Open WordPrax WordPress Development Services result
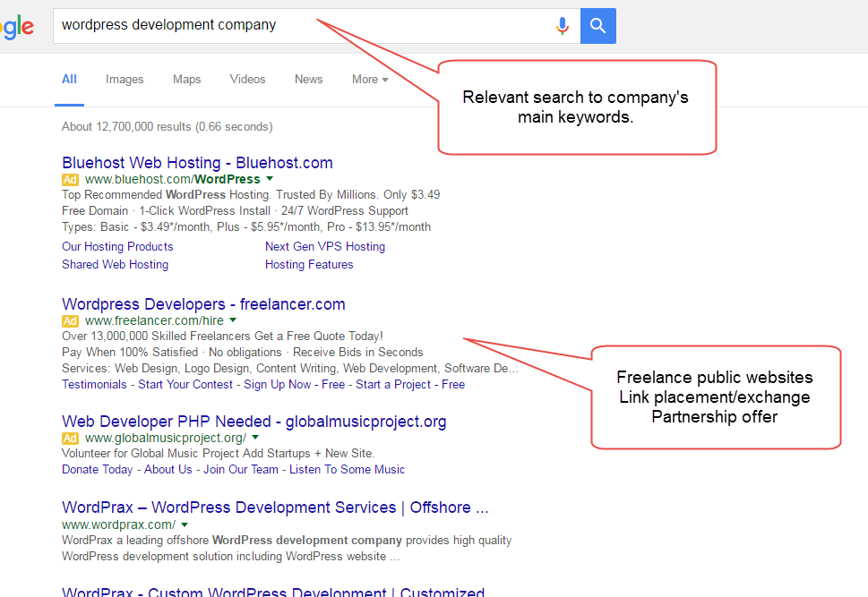The image size is (868, 597). [x=275, y=507]
